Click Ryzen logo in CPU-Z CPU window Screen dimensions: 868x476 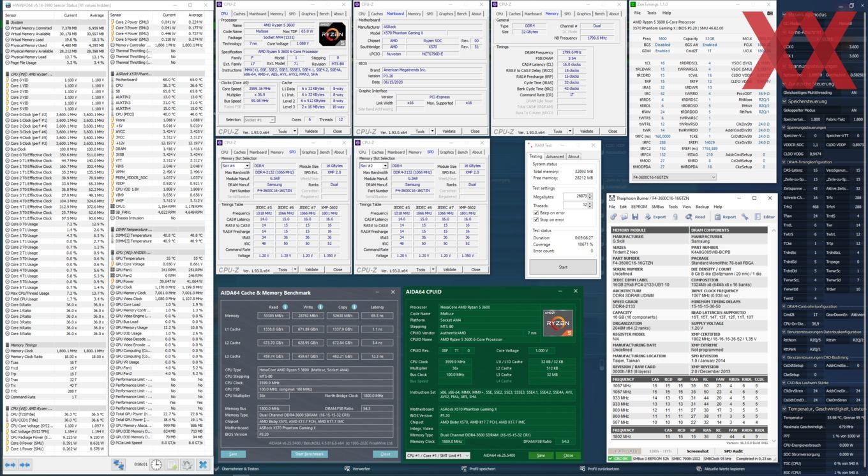pyautogui.click(x=332, y=34)
